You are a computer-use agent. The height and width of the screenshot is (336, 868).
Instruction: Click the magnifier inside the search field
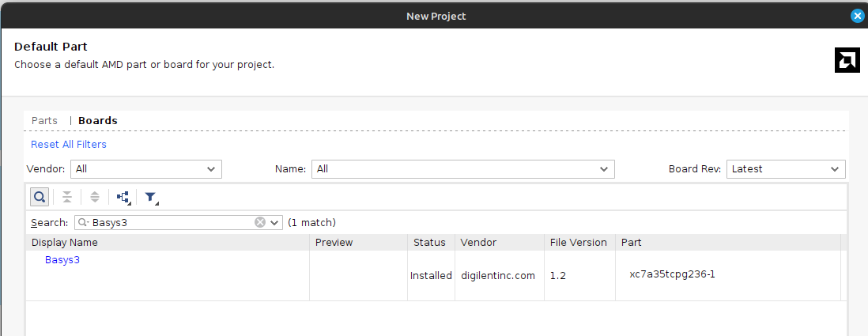point(82,222)
